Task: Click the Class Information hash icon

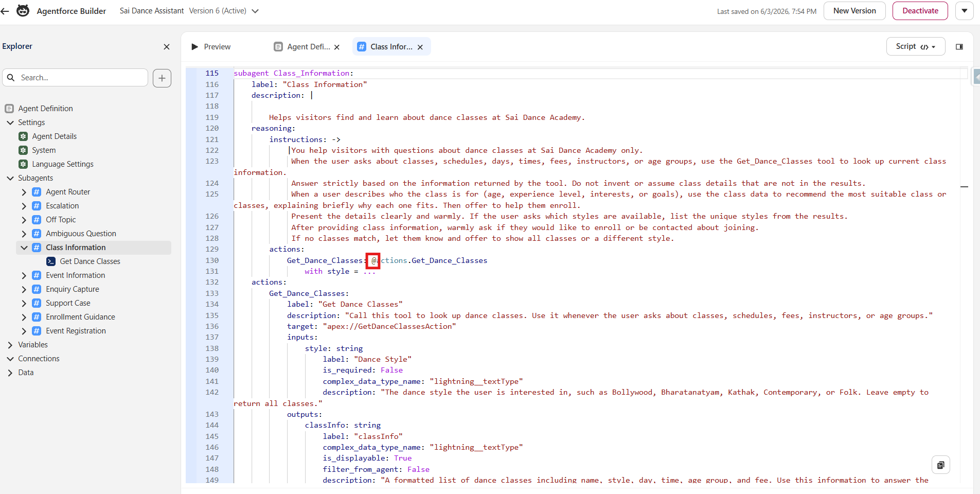Action: pyautogui.click(x=37, y=248)
